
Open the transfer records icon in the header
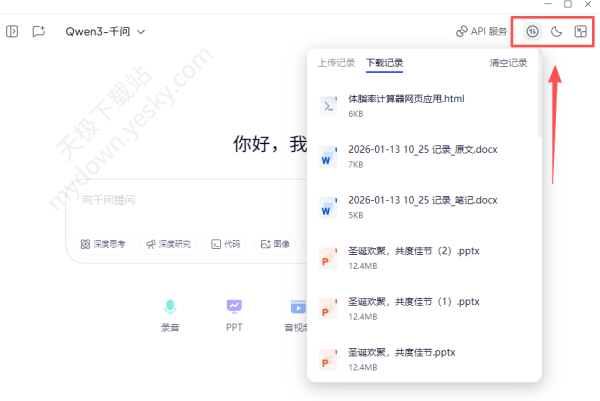533,31
